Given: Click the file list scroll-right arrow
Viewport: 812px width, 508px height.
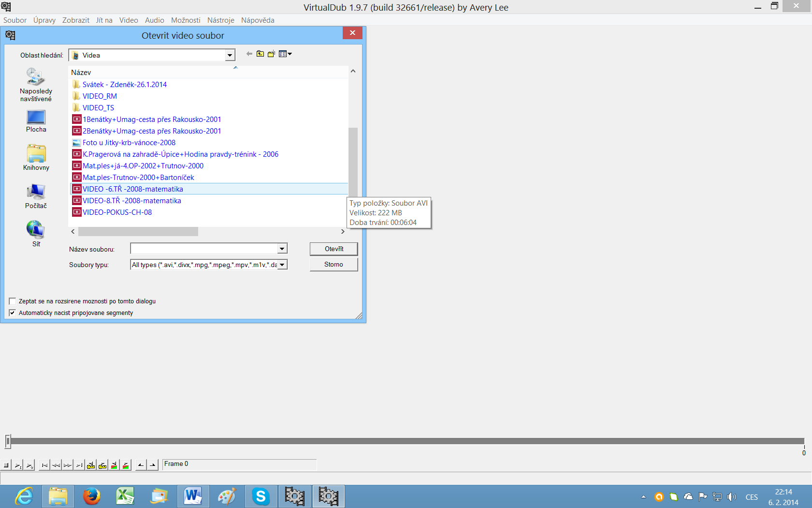Looking at the screenshot, I should [x=343, y=232].
